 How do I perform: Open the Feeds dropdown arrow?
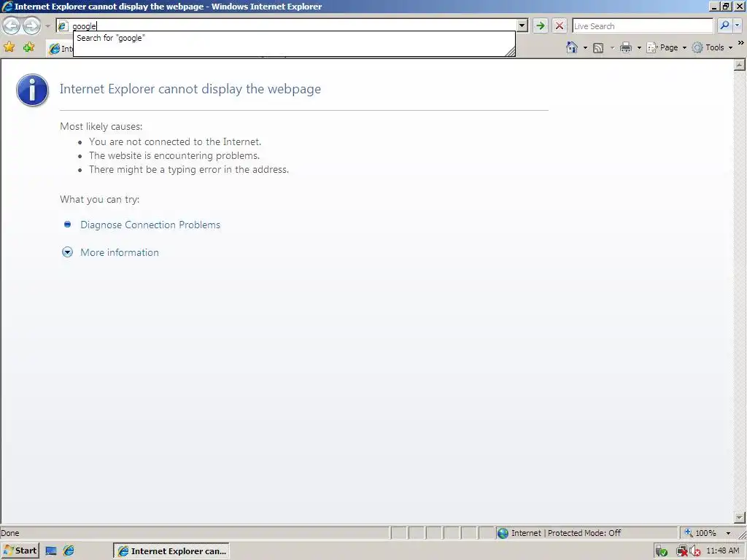coord(612,47)
